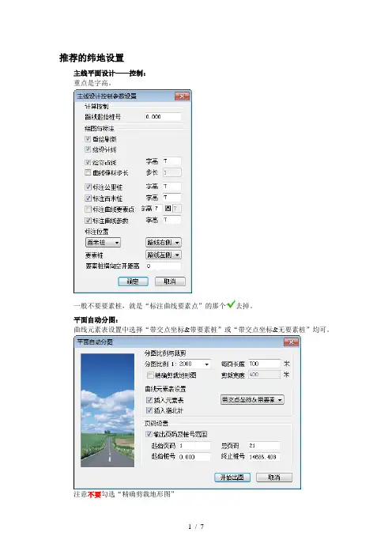Click the 平面自动分图 bold subheading
This screenshot has width=392, height=555.
pos(96,320)
